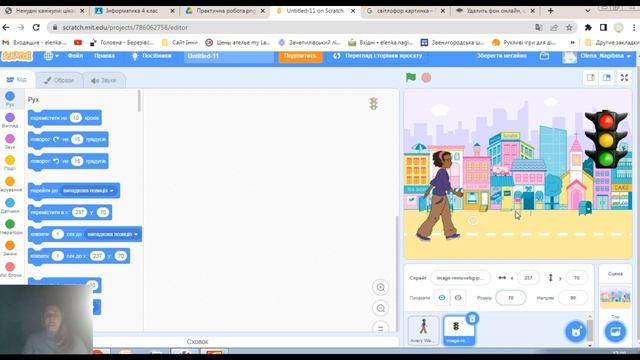
Task: Reset workspace zoom with the equals icon
Action: tap(381, 327)
